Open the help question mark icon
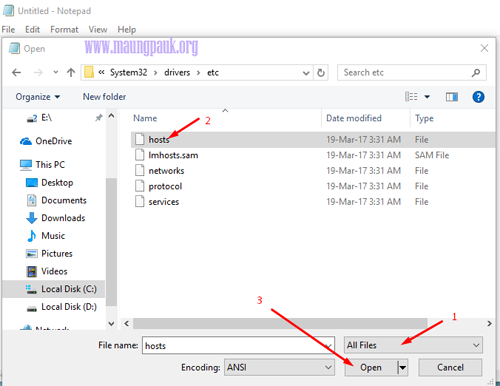Image resolution: width=500 pixels, height=386 pixels. tap(478, 97)
